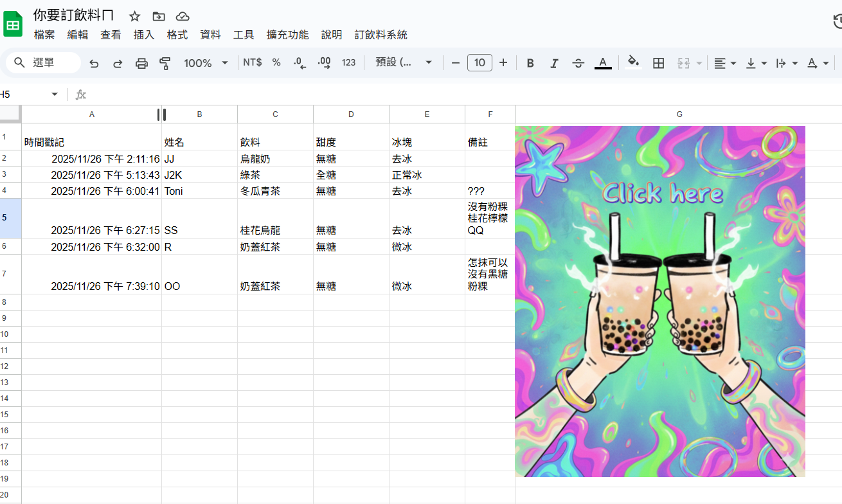Toggle bold formatting
This screenshot has height=504, width=842.
[x=530, y=63]
